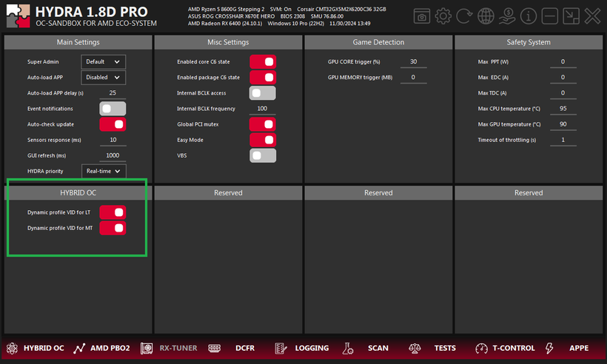Toggle Enabled package C6 state
The image size is (607, 364).
(263, 78)
